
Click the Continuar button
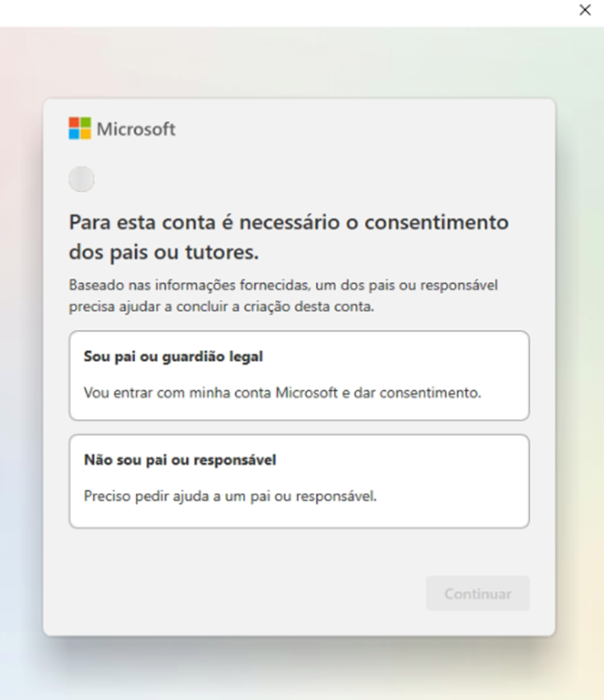pyautogui.click(x=478, y=593)
